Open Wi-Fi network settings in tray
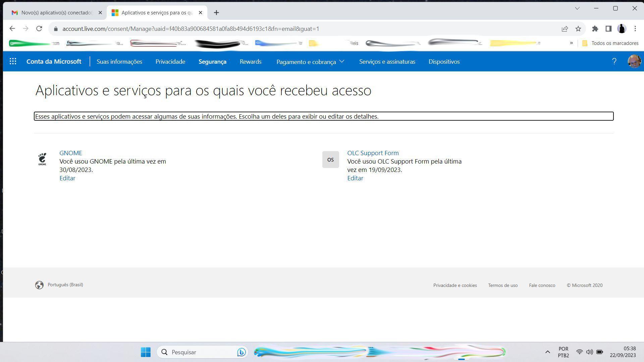Image resolution: width=644 pixels, height=362 pixels. pyautogui.click(x=579, y=352)
